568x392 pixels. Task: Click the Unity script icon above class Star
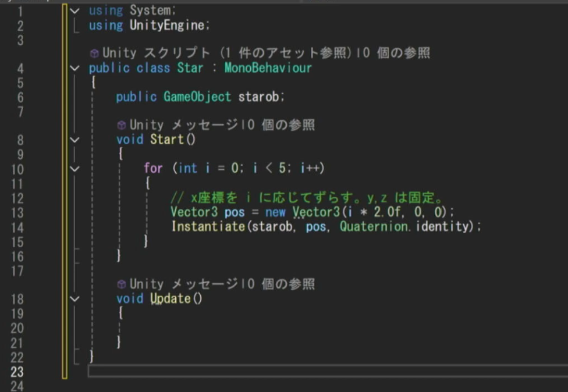tap(94, 54)
